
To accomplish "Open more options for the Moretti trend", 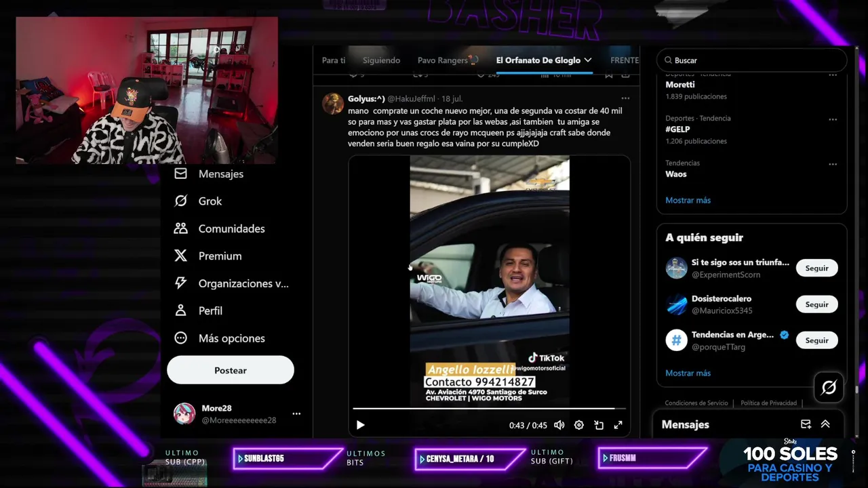I will [x=833, y=75].
